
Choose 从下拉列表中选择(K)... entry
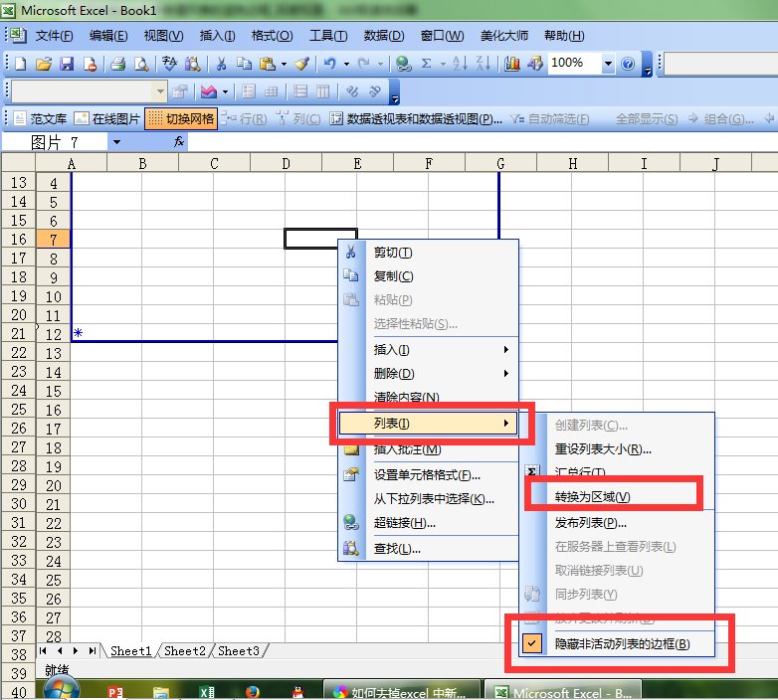429,499
